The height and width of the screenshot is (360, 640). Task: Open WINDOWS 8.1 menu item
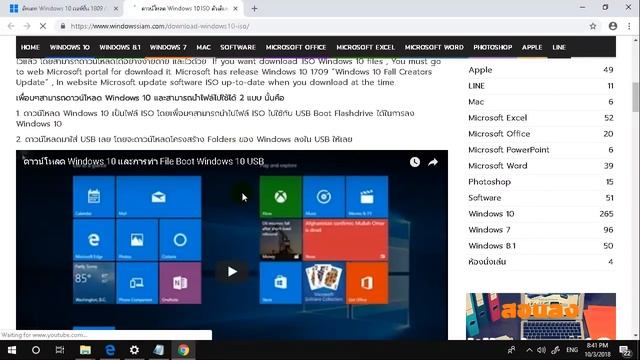[x=120, y=47]
